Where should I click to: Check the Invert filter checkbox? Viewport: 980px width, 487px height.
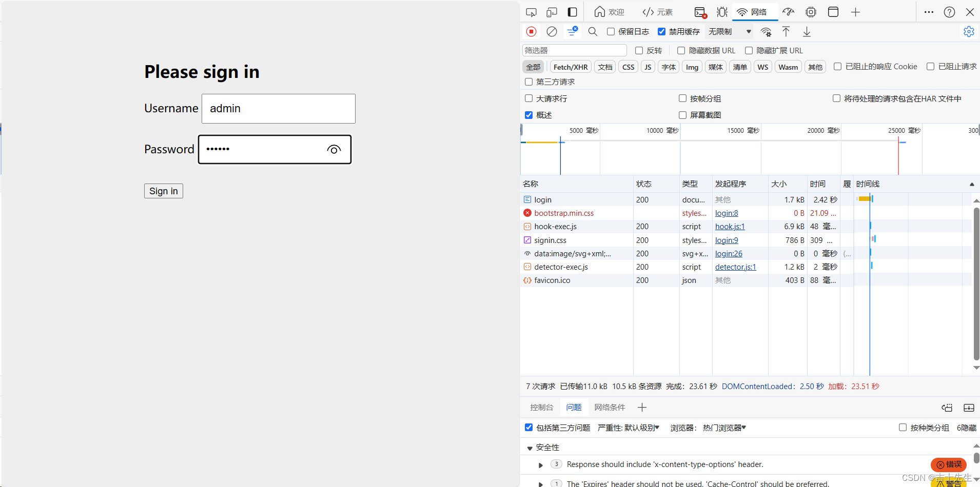coord(639,50)
